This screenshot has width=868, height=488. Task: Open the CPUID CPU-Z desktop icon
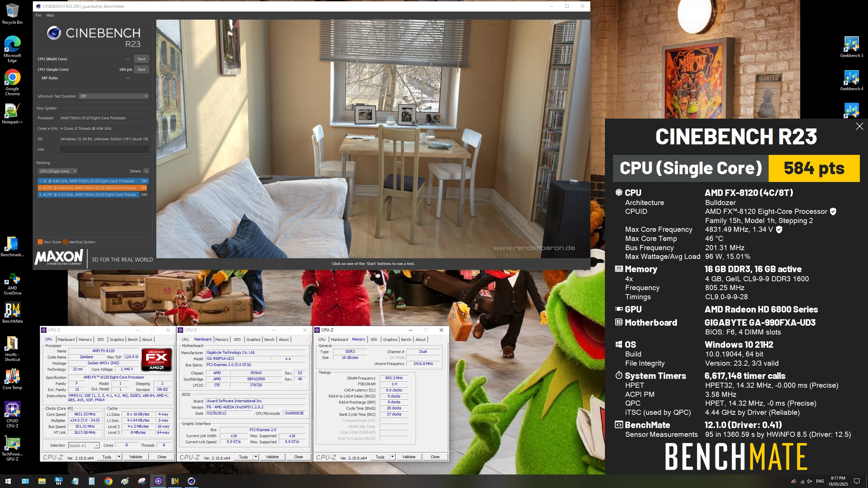[12, 414]
